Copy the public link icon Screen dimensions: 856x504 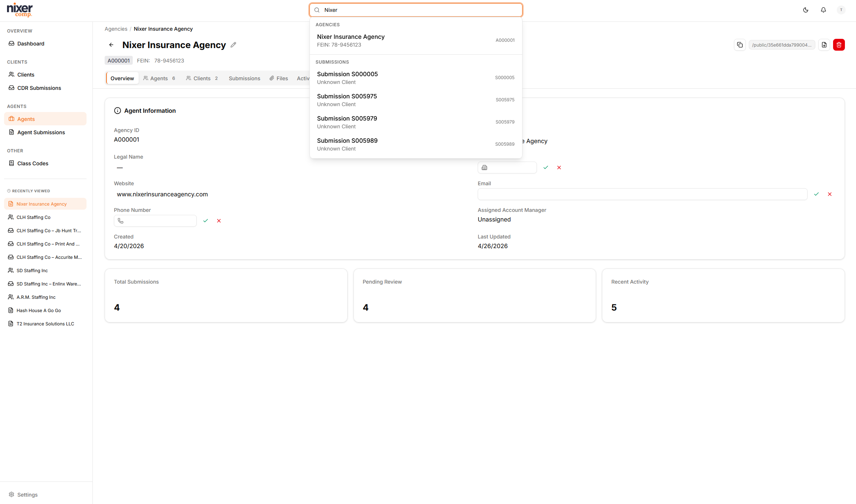coord(740,45)
